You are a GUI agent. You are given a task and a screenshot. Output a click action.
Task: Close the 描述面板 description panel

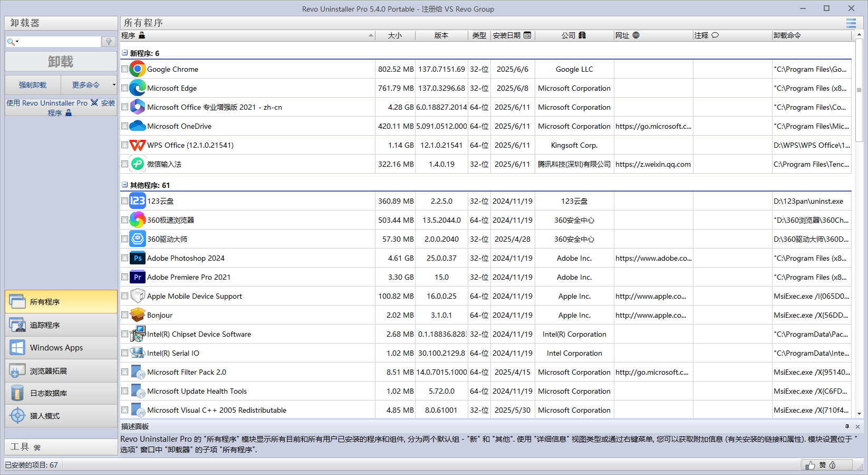click(x=858, y=426)
